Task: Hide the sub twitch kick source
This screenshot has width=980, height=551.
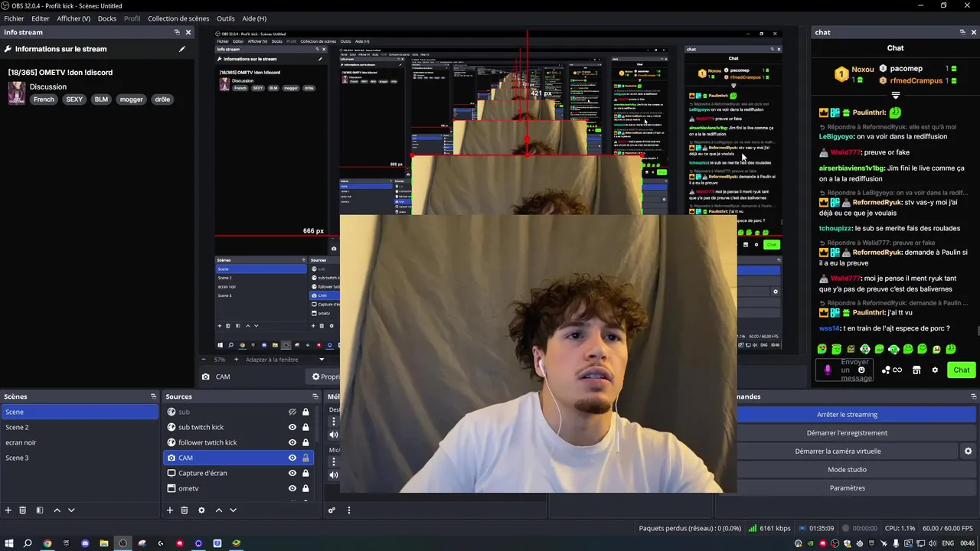Action: (x=292, y=427)
